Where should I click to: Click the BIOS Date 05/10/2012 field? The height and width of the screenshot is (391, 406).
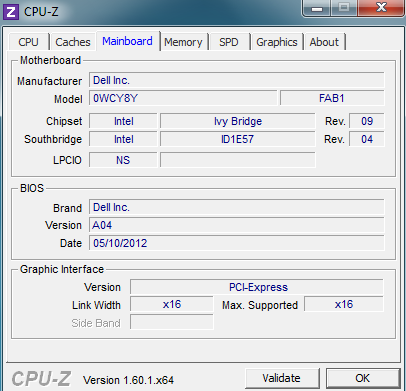coord(237,243)
